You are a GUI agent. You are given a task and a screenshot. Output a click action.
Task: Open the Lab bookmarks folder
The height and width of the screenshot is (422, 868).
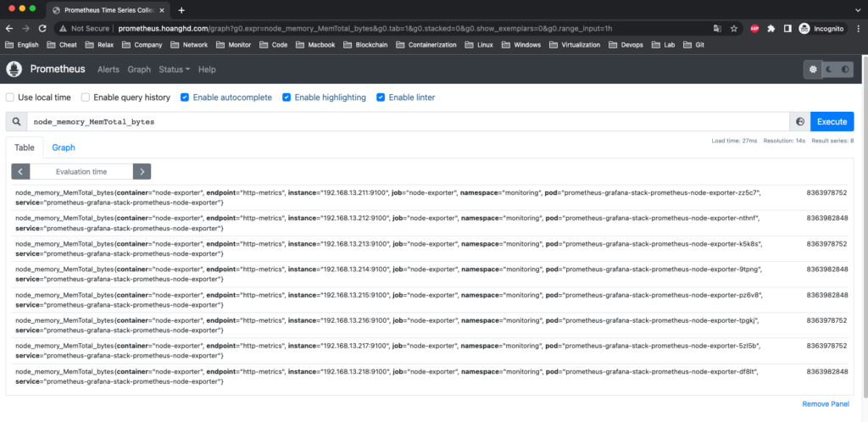pos(663,45)
